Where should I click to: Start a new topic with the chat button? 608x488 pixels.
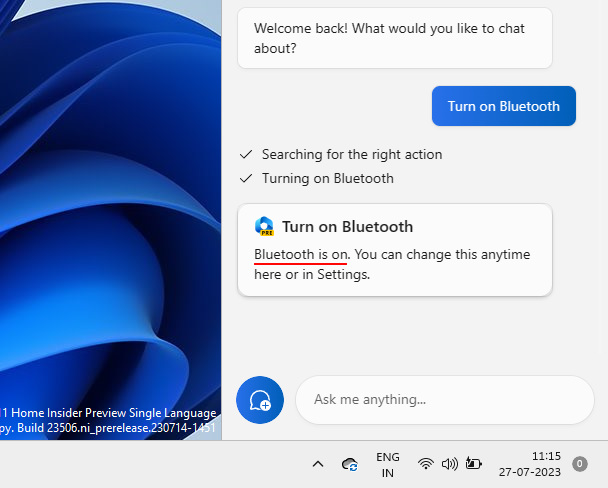(260, 400)
